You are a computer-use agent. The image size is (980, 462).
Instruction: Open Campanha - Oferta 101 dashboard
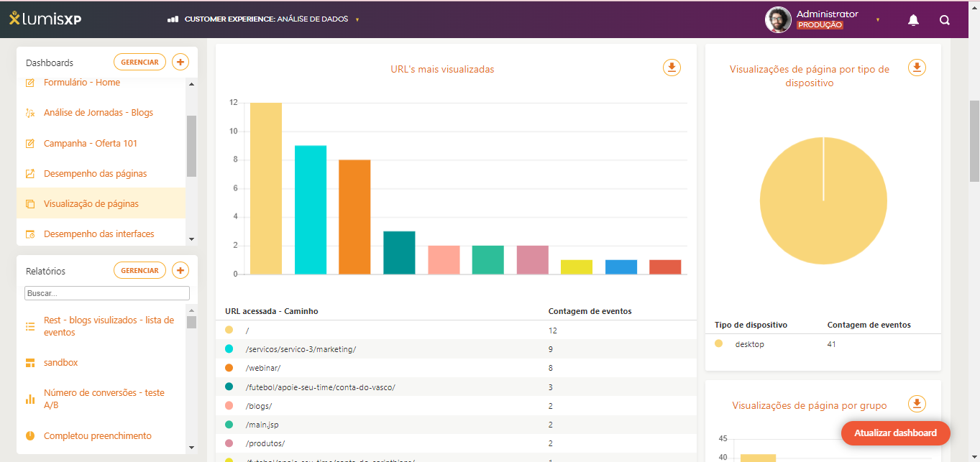point(91,144)
